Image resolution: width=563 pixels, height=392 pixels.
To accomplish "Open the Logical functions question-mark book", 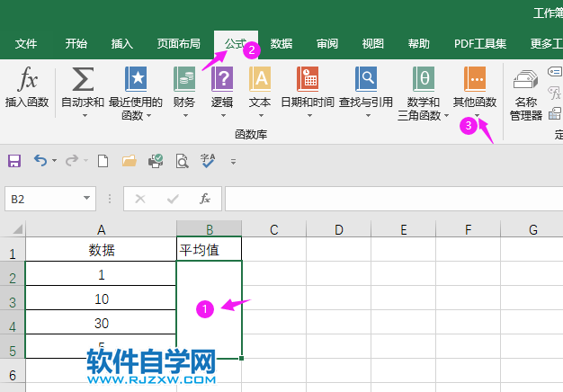I will click(x=222, y=79).
